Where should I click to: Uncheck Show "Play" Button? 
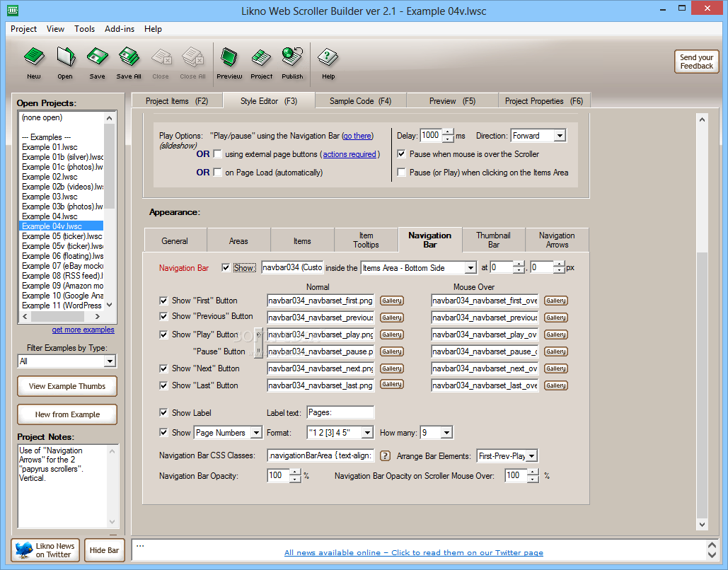pos(163,335)
